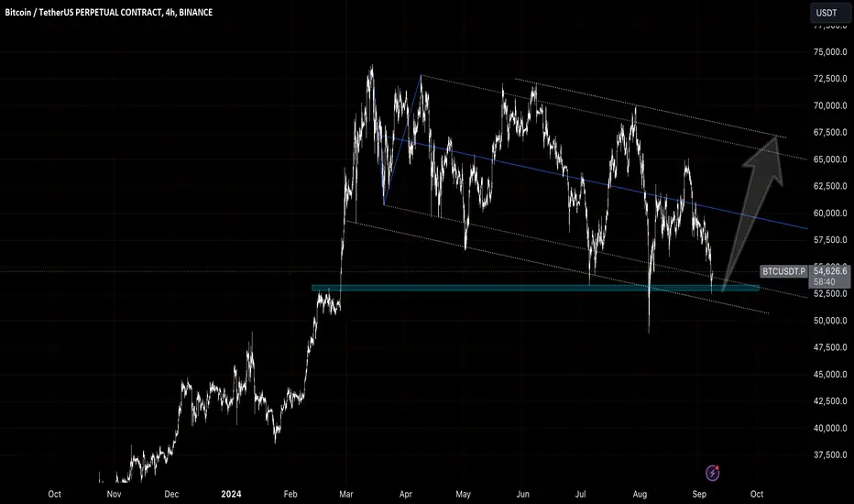Click the 57,500.0 price axis label
The image size is (854, 504).
click(830, 240)
